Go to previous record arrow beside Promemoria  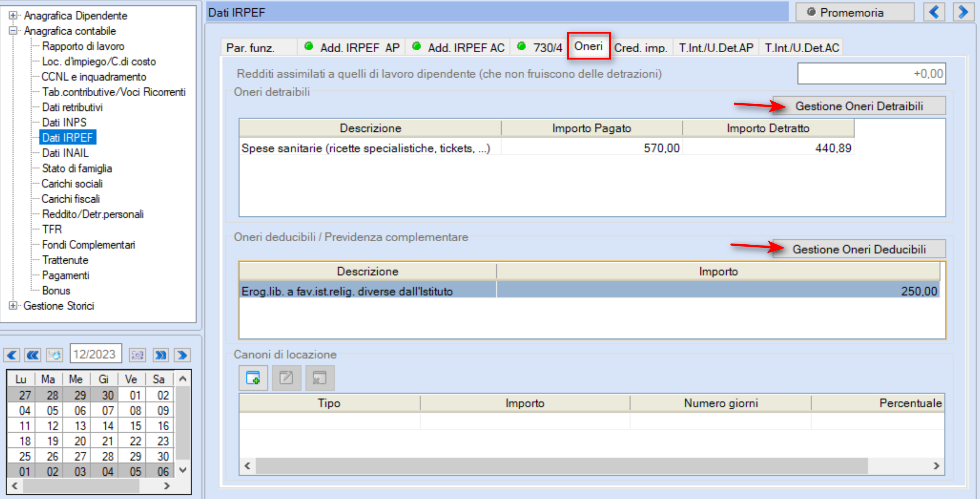tap(934, 12)
